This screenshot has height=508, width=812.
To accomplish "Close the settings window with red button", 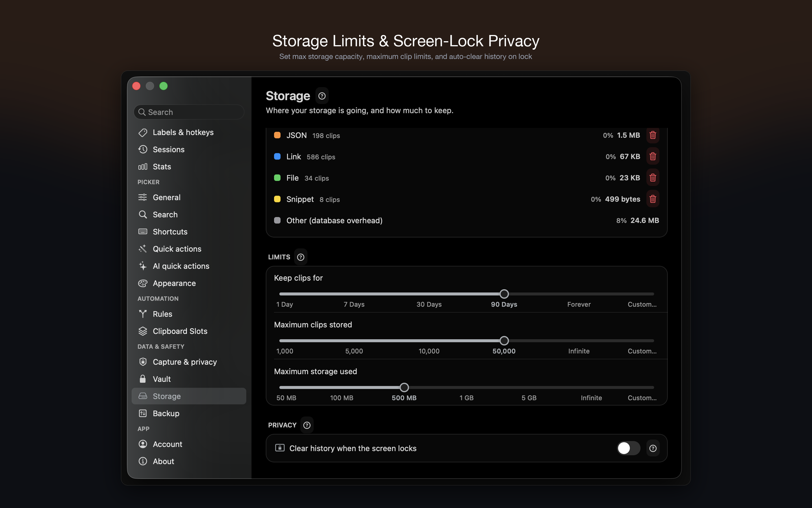I will coord(136,86).
